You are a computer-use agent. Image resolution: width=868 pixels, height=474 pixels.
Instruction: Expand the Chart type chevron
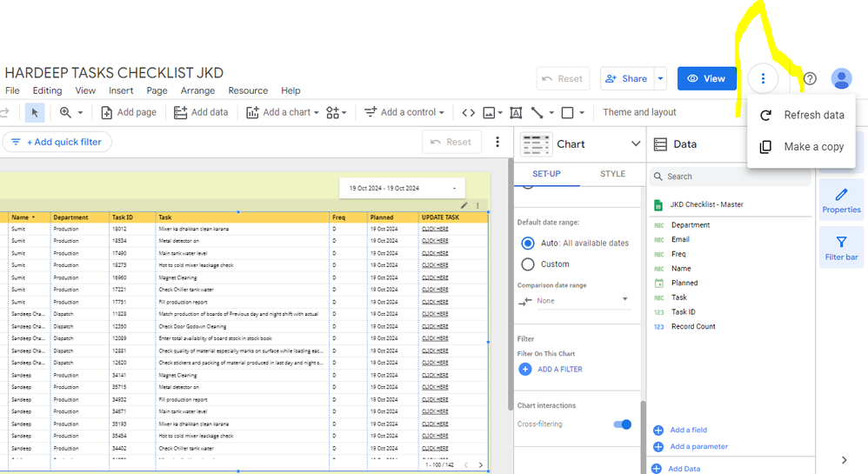pyautogui.click(x=636, y=144)
